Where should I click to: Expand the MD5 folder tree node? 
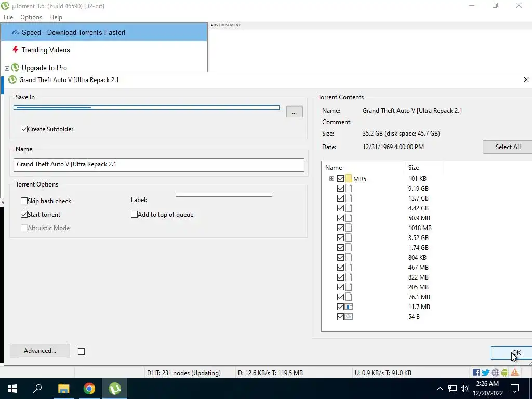(x=332, y=179)
